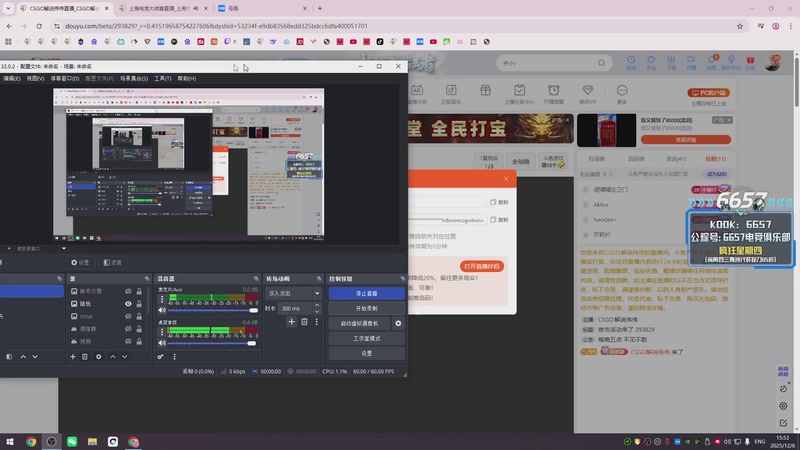Open transition properties three-dot menu
800x450 pixels.
pyautogui.click(x=316, y=321)
